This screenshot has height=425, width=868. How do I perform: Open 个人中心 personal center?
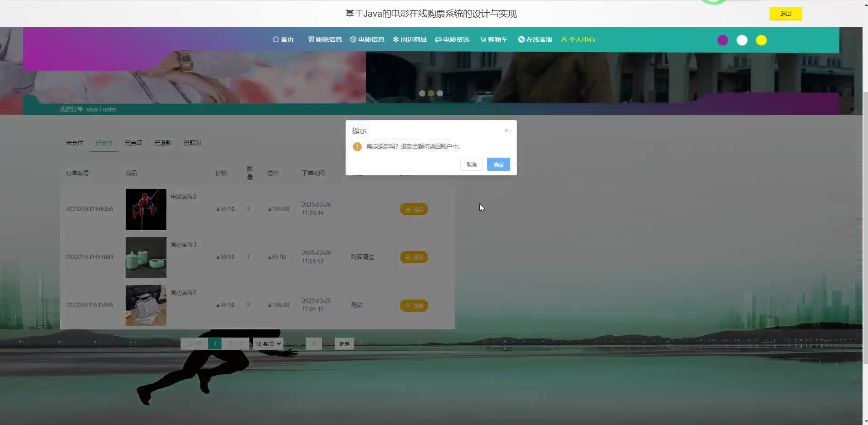coord(578,39)
